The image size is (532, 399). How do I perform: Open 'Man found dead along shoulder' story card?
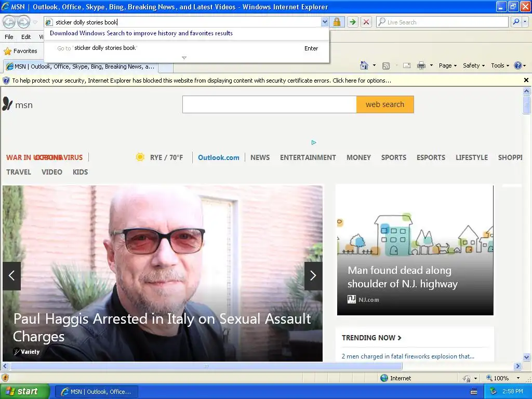coord(415,250)
